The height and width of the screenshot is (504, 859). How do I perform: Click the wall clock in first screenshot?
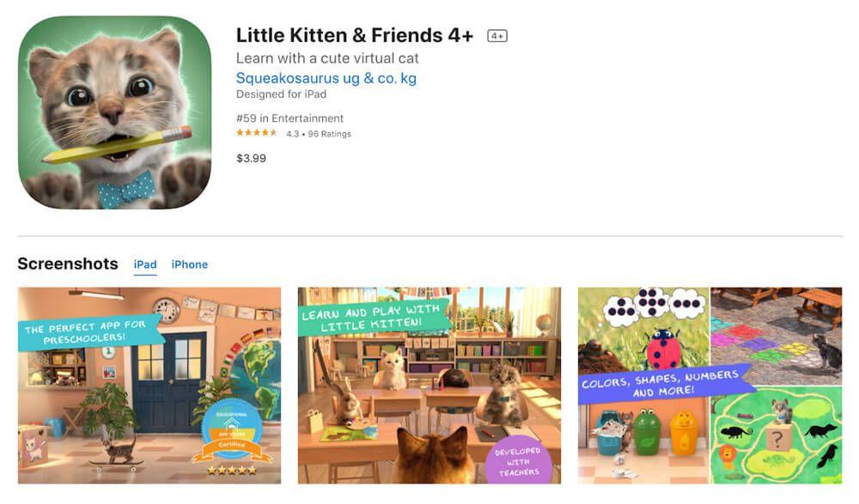tap(166, 310)
